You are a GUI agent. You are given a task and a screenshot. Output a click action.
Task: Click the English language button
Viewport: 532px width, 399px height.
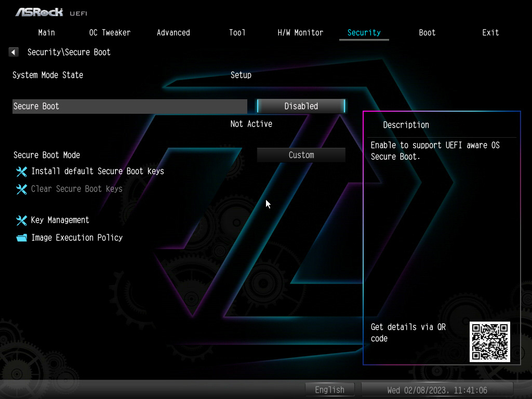[x=330, y=390]
